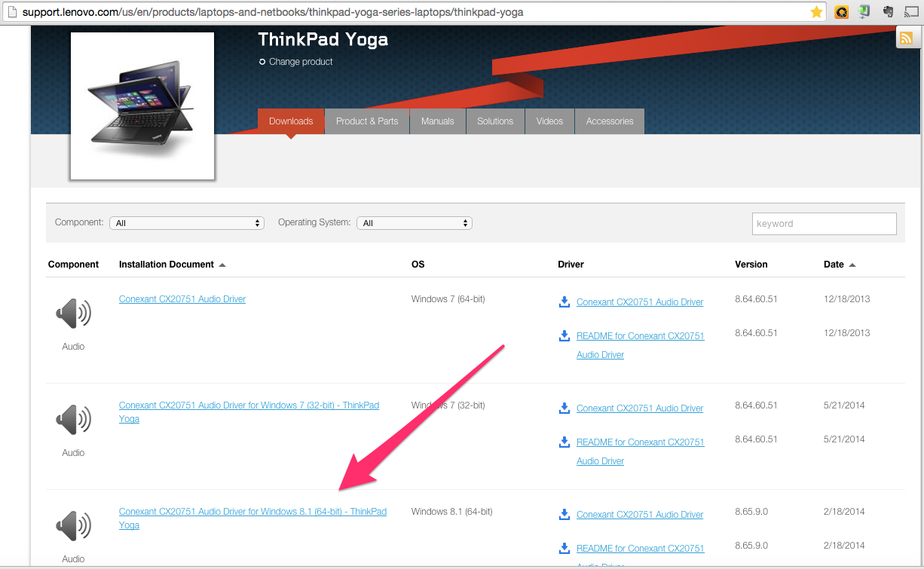Open Windows 7 (32-bit) ThinkPad Yoga driver document
The height and width of the screenshot is (569, 924).
point(249,412)
